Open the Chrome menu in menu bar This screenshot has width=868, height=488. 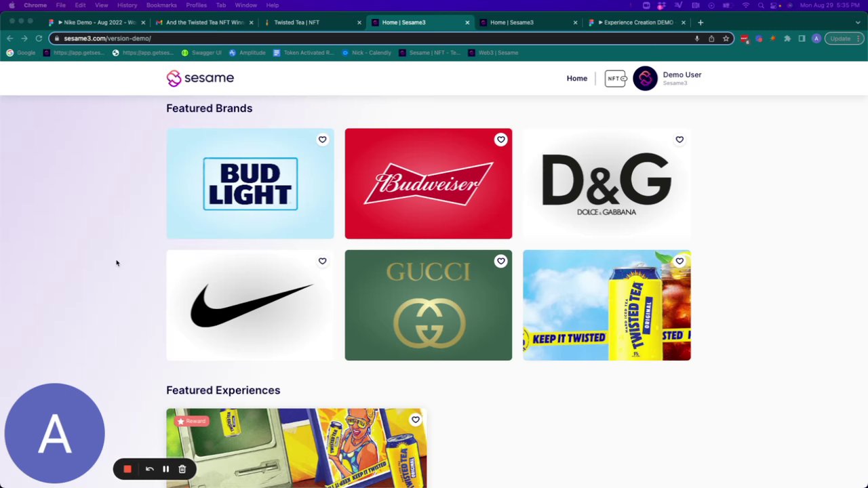35,5
